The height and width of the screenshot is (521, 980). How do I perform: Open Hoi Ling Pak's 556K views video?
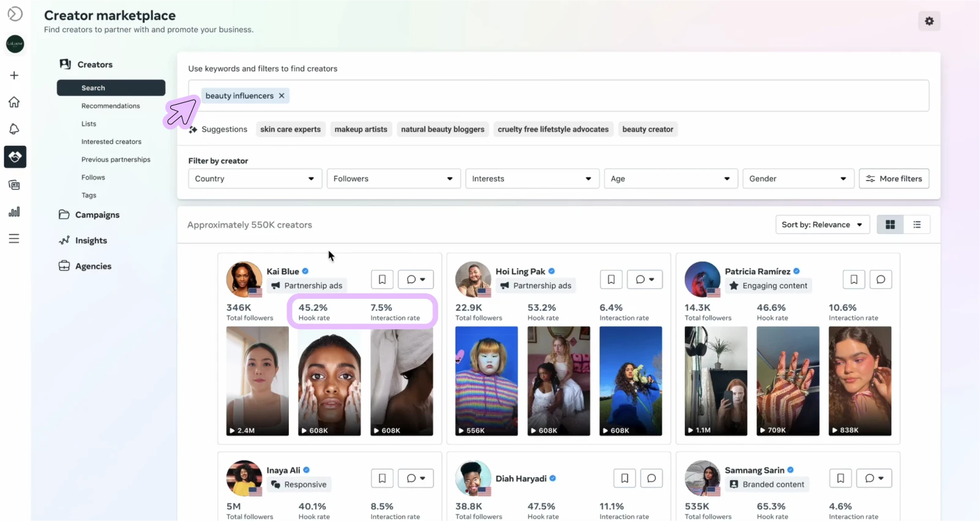point(487,381)
